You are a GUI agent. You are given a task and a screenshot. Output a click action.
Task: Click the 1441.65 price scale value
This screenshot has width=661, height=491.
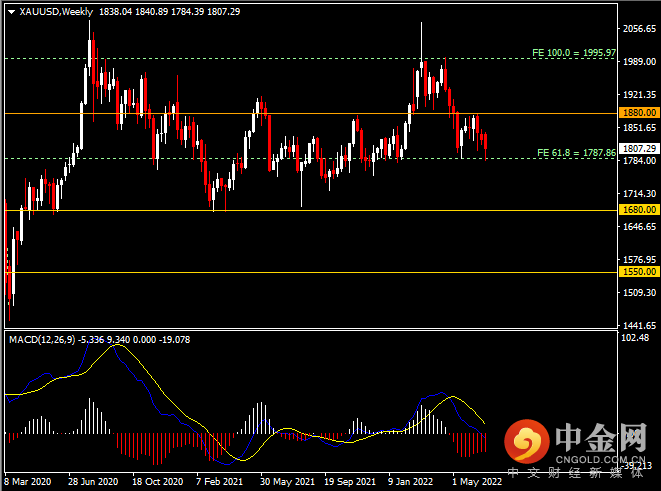tap(640, 325)
